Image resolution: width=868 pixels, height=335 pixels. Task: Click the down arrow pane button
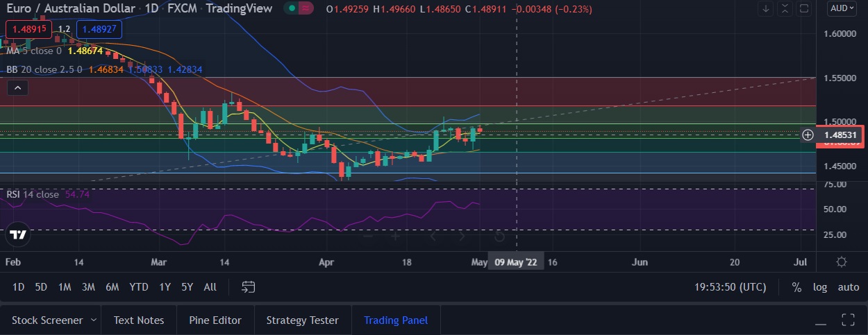pos(767,9)
